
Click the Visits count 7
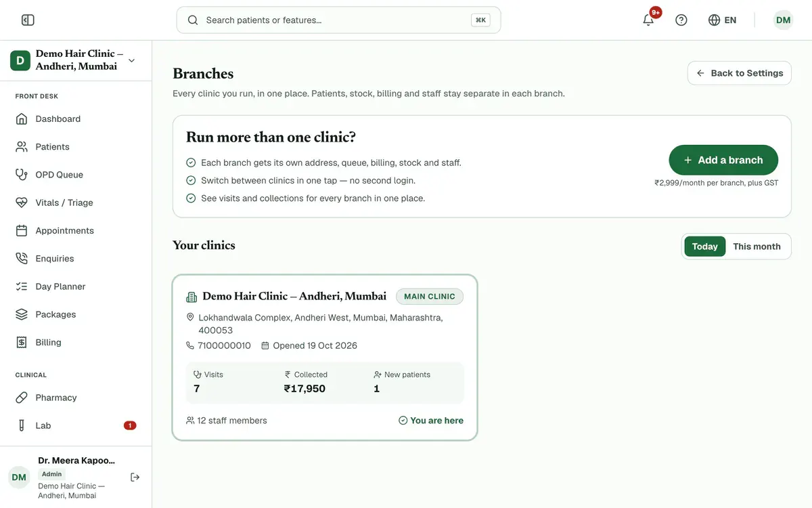197,389
